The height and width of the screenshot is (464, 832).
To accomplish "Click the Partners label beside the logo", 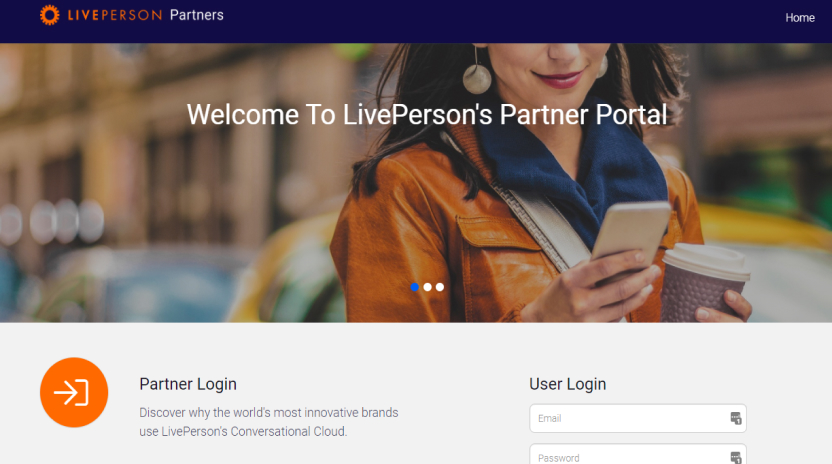I will [196, 15].
